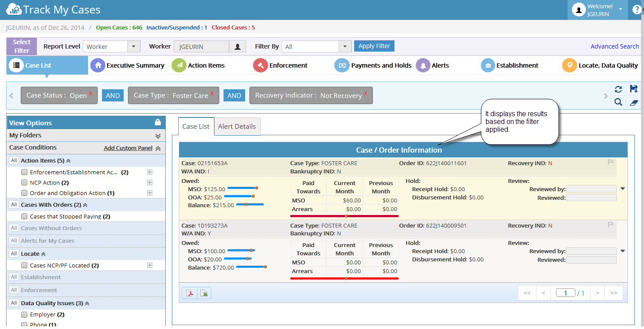Click the page number input field
This screenshot has width=644, height=329.
[565, 293]
